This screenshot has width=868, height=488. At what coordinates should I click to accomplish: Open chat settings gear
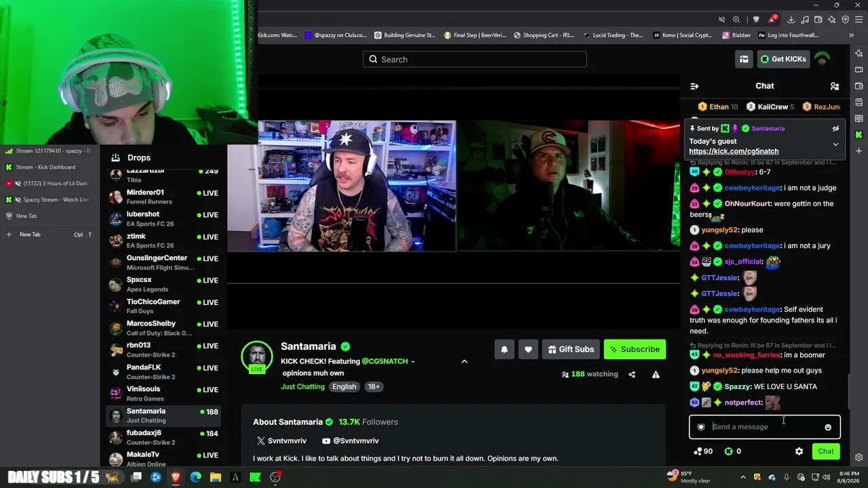[799, 451]
